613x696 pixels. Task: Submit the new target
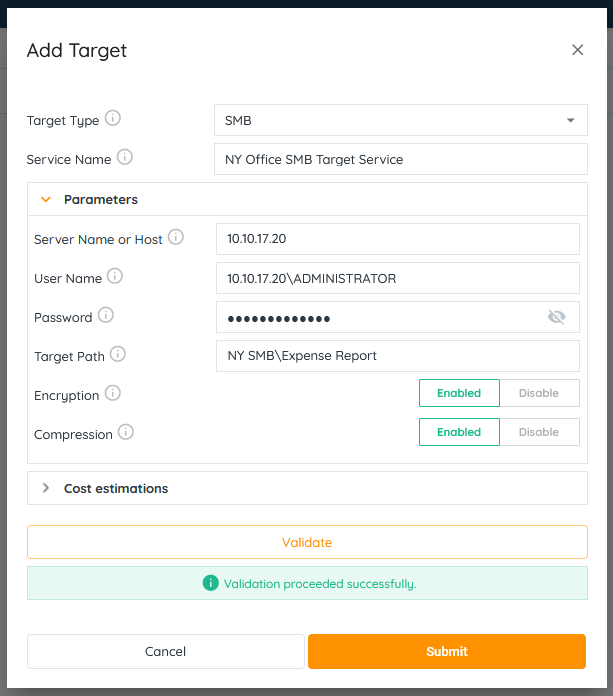446,651
